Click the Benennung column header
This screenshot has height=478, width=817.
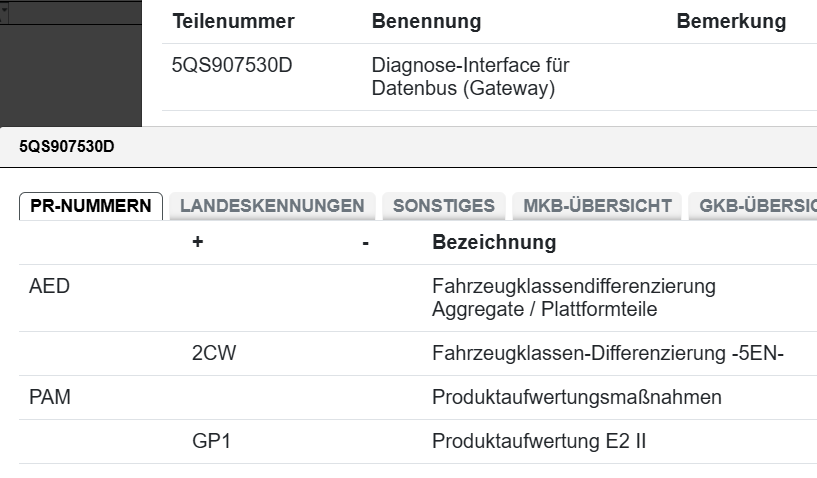(426, 21)
